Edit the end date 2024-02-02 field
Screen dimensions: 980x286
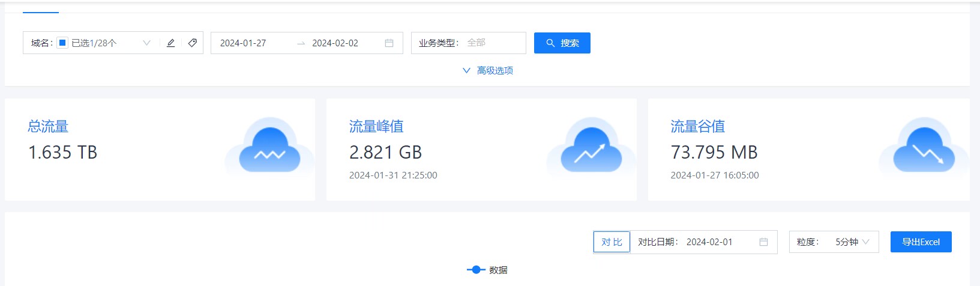coord(335,43)
